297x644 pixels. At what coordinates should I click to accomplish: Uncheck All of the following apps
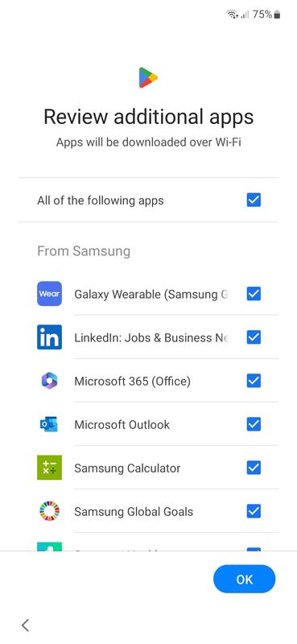254,200
